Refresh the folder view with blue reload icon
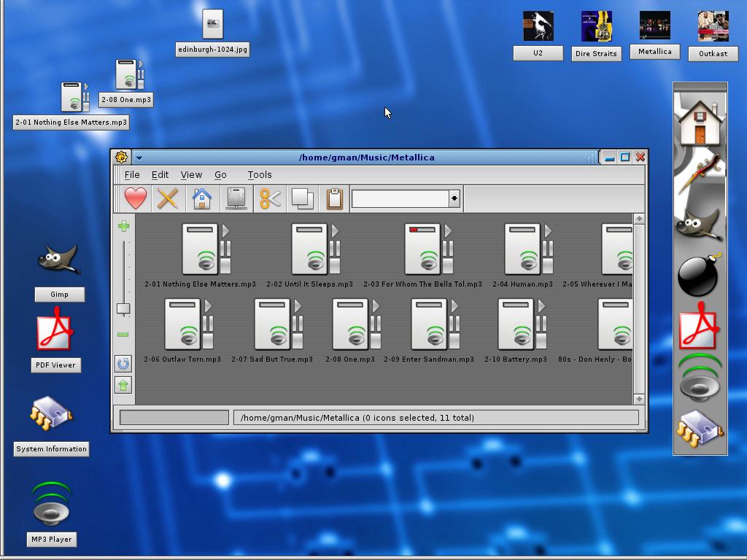The width and height of the screenshot is (747, 560). [x=123, y=364]
